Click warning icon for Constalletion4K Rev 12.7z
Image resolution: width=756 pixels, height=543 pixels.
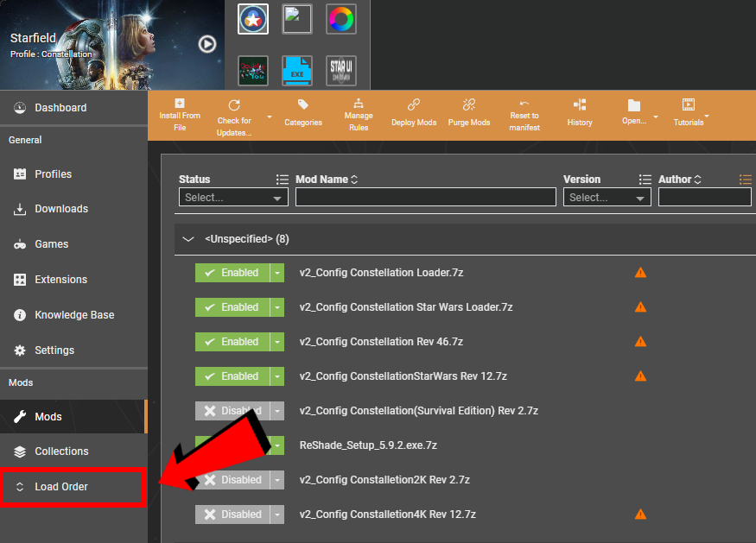(640, 515)
